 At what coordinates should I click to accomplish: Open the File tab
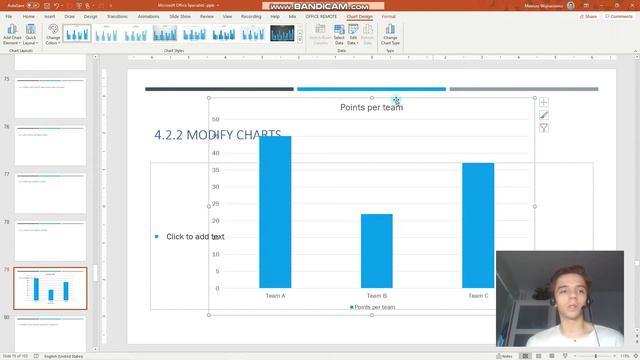tap(9, 16)
